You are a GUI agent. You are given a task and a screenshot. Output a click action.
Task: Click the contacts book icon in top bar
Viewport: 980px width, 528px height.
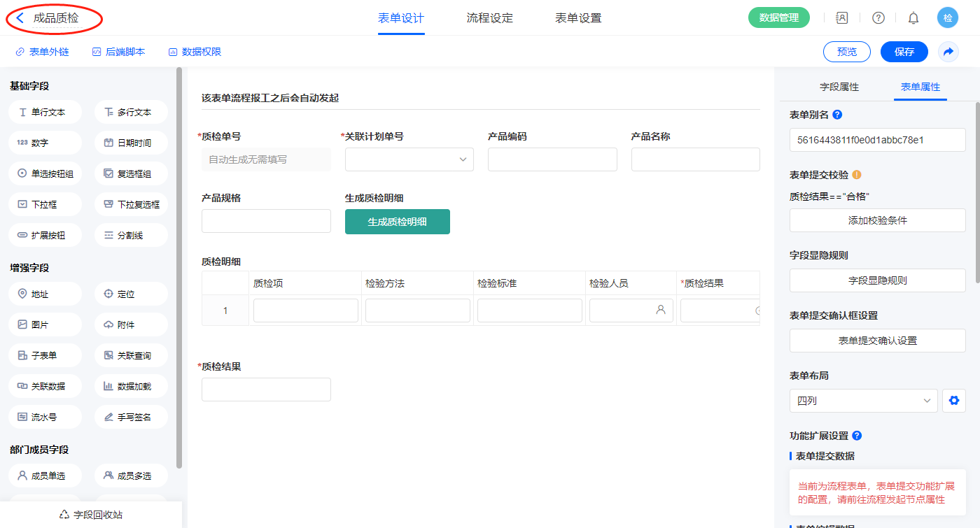[x=842, y=18]
